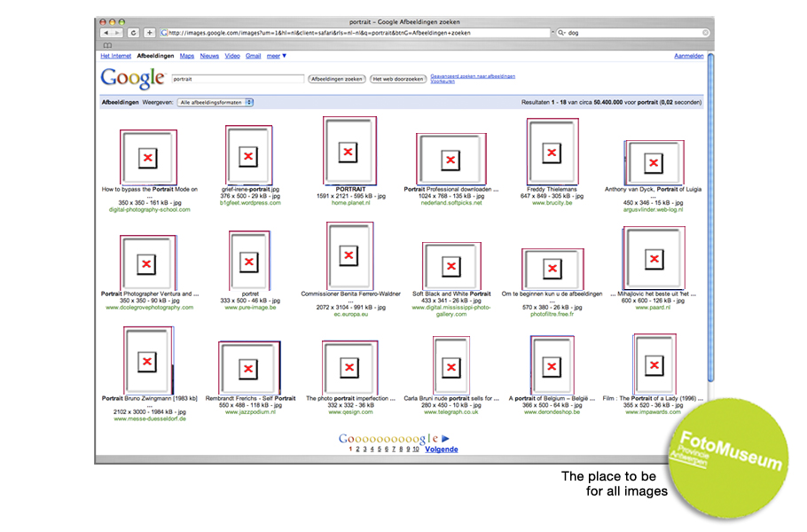The height and width of the screenshot is (532, 807).
Task: Reload the page with the refresh button
Action: pyautogui.click(x=133, y=33)
